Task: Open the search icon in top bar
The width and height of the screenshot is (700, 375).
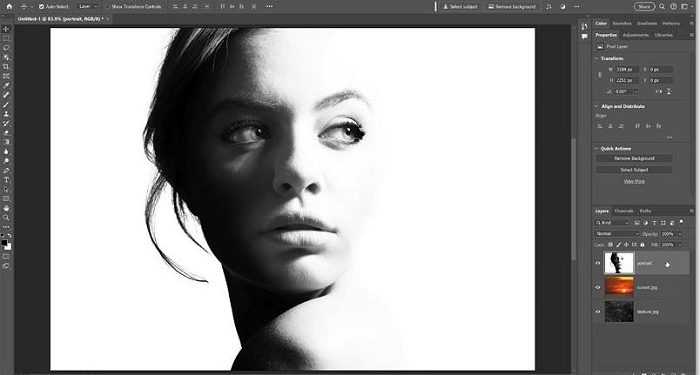Action: coord(662,7)
